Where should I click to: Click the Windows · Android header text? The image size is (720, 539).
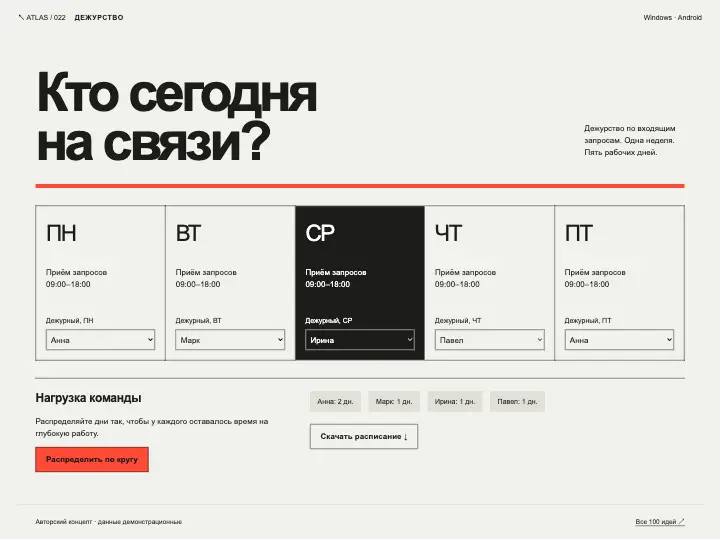tap(672, 17)
